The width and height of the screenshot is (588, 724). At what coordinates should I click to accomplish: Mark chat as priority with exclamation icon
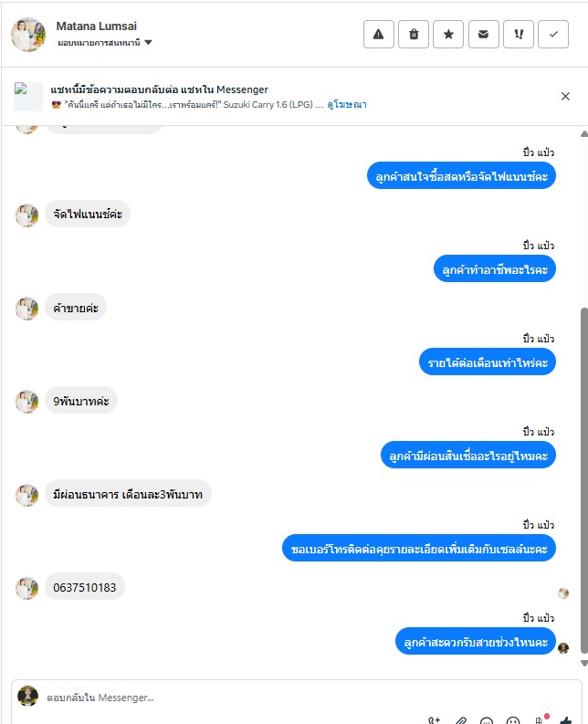(519, 34)
